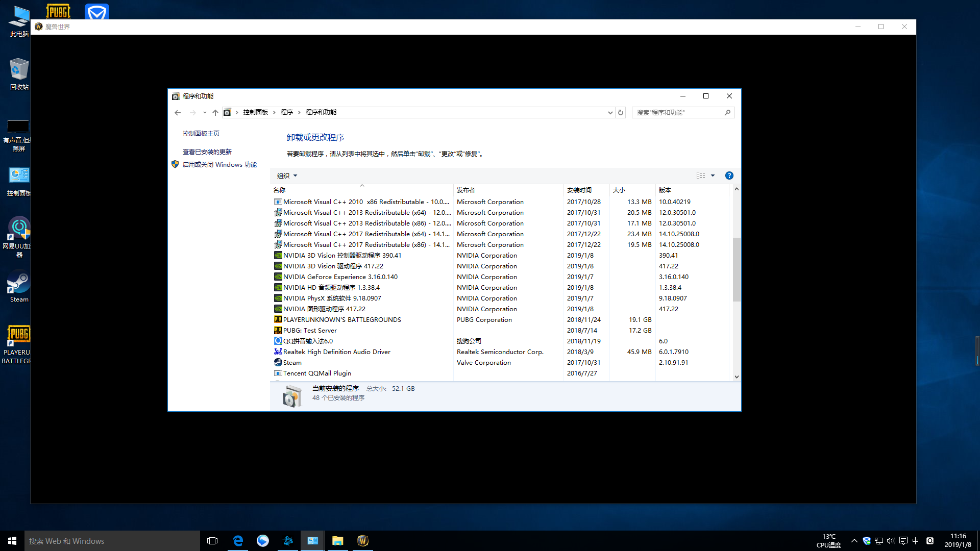Click the list vertical scrollbar thumb

click(x=737, y=269)
